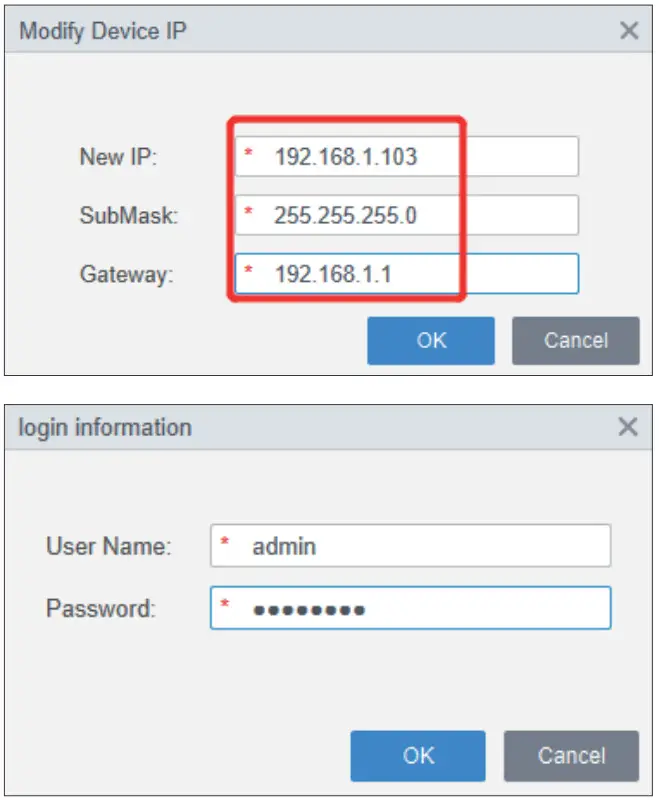
Task: Click the SubMask label
Action: [129, 216]
